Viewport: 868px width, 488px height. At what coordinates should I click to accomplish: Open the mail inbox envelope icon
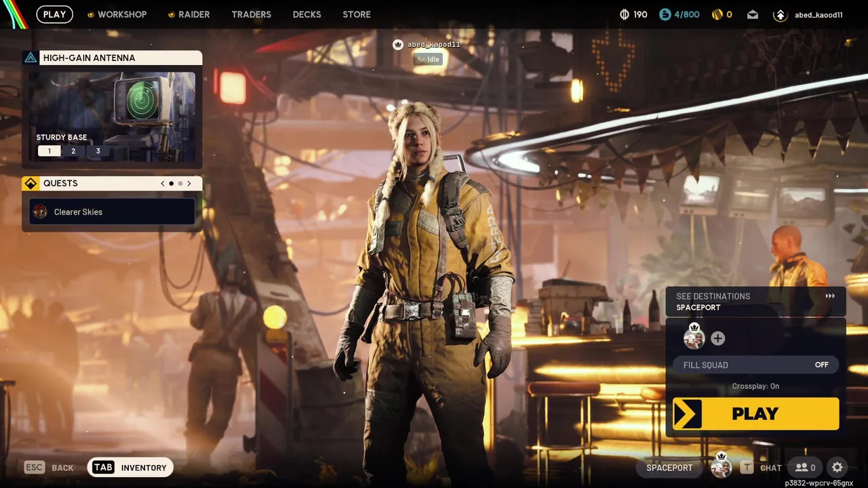(753, 14)
